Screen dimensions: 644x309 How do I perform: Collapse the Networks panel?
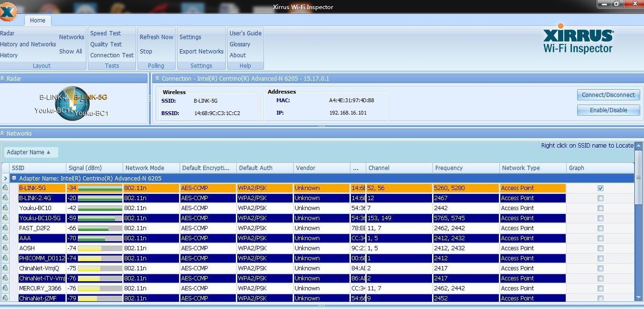(x=2, y=133)
